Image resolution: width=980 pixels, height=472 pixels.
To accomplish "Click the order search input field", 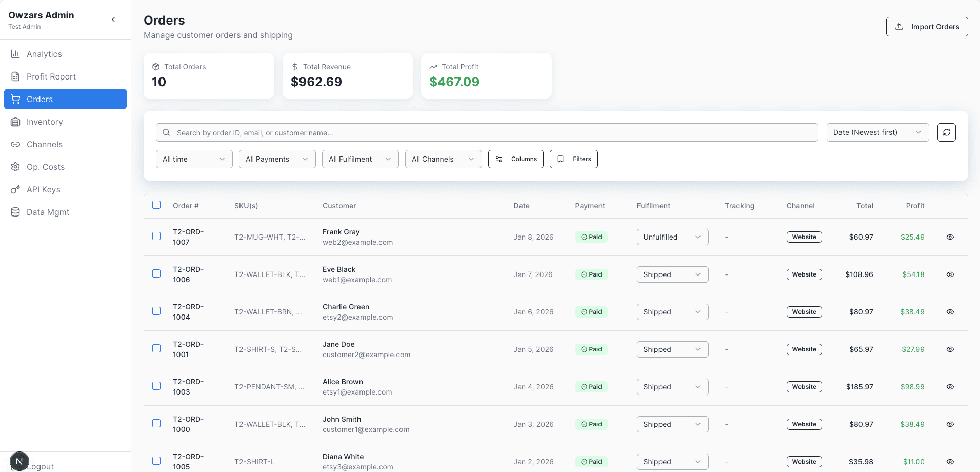I will 487,132.
